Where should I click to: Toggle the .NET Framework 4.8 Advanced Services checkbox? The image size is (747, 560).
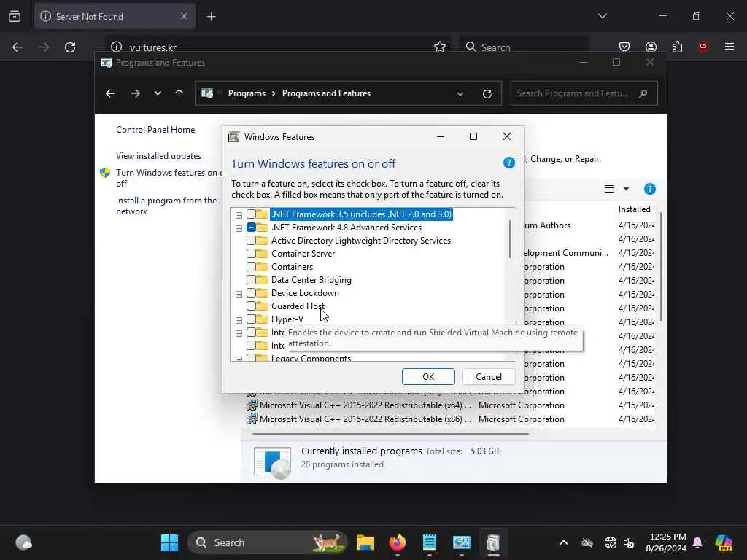coord(251,227)
